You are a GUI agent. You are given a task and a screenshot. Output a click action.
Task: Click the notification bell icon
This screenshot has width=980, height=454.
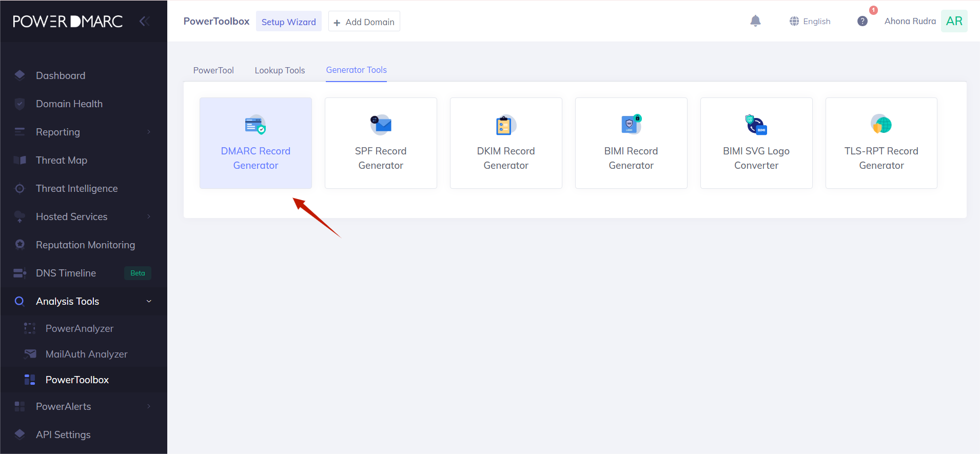point(755,21)
